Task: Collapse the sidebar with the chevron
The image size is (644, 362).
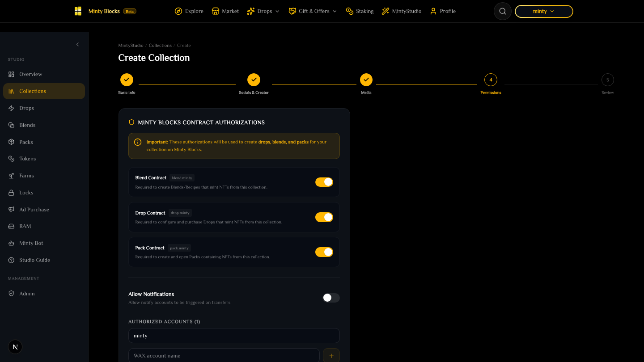Action: point(77,44)
